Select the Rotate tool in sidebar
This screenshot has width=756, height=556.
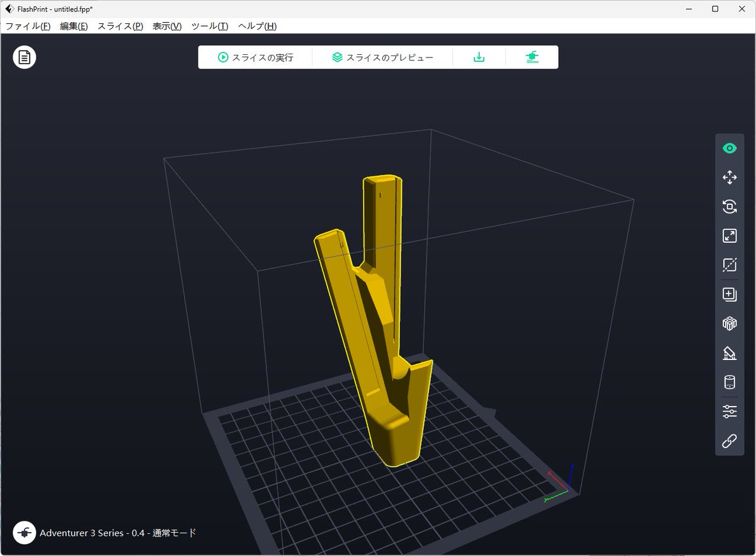(730, 207)
